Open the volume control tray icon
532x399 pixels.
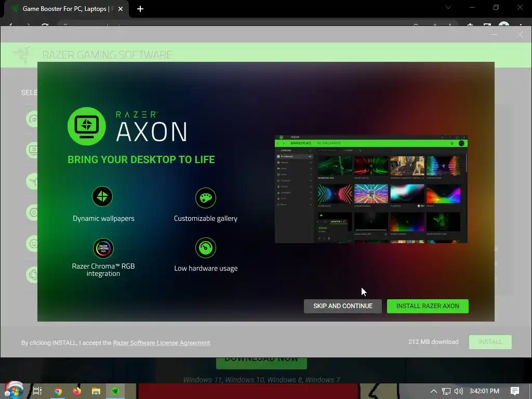click(x=458, y=391)
